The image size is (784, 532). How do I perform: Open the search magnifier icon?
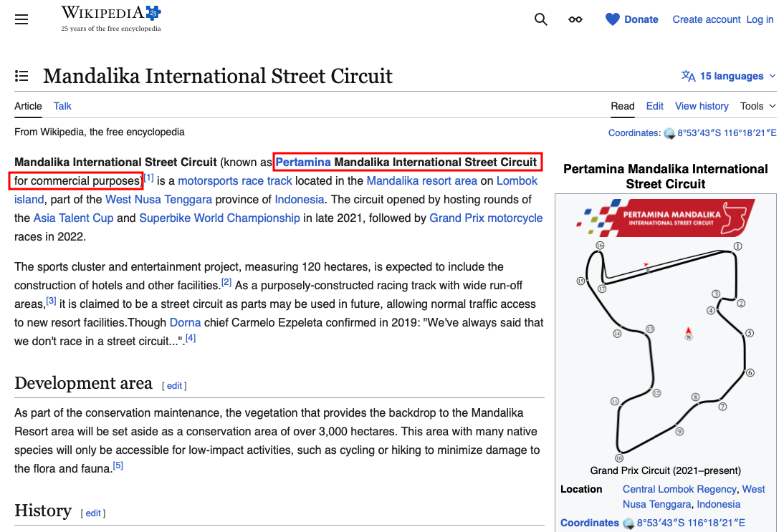point(540,19)
